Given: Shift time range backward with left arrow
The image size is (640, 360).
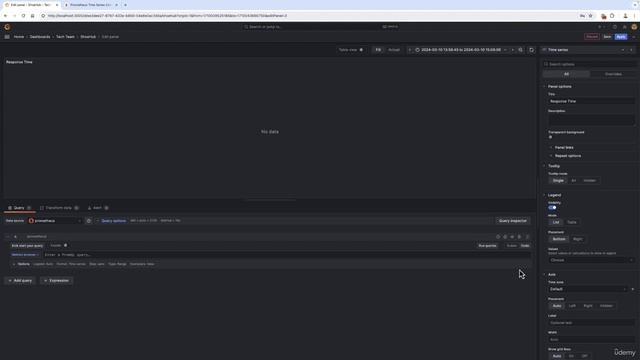Looking at the screenshot, I should click(409, 50).
